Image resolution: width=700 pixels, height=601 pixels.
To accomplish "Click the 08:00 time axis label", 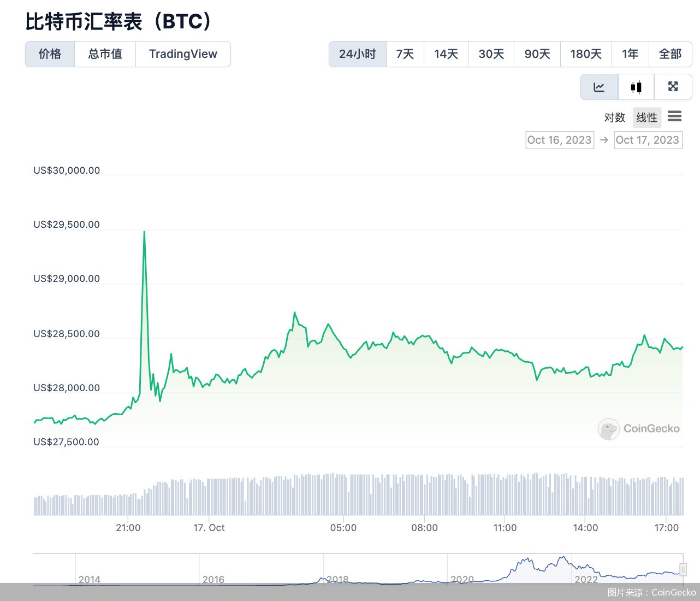I will click(x=425, y=528).
